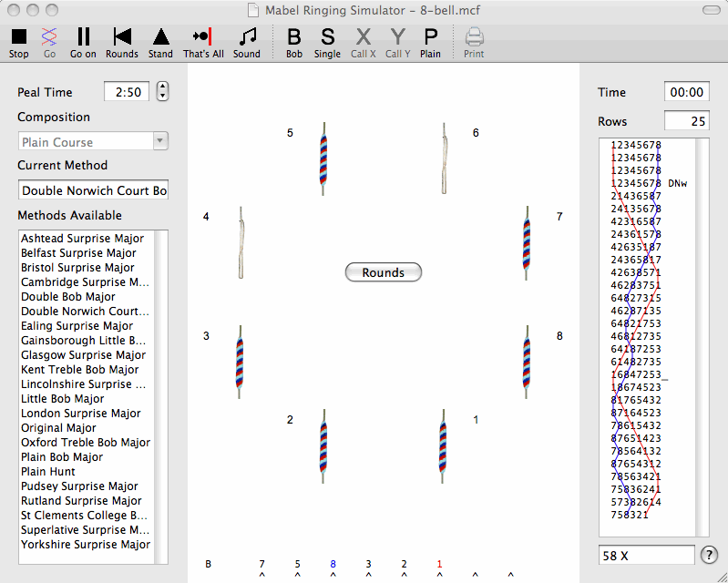Click the Stand triangle icon
The image size is (728, 583).
click(160, 36)
